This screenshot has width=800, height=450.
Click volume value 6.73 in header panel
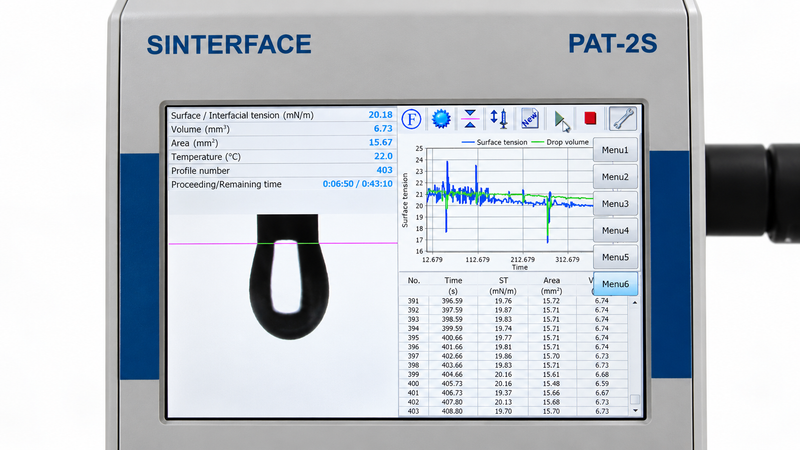coord(383,129)
